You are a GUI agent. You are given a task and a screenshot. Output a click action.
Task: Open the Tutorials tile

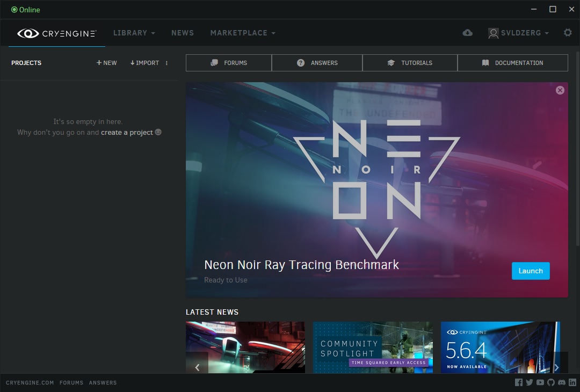click(x=410, y=63)
